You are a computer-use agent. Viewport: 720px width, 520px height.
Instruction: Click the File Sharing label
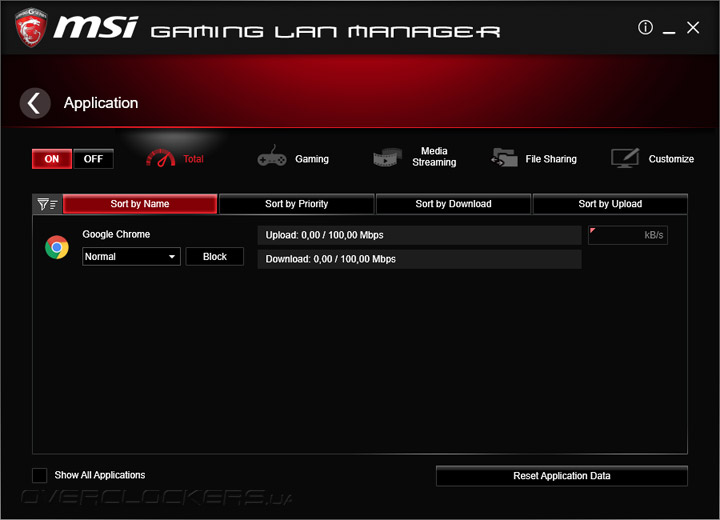tap(551, 159)
